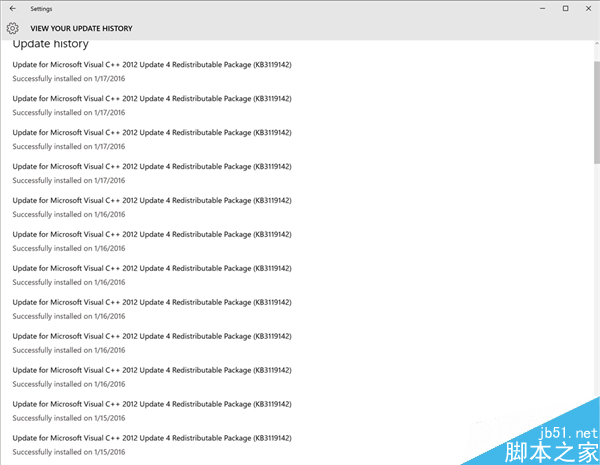This screenshot has height=465, width=600.
Task: Select the 'VIEW YOUR UPDATE HISTORY' page title
Action: [82, 28]
